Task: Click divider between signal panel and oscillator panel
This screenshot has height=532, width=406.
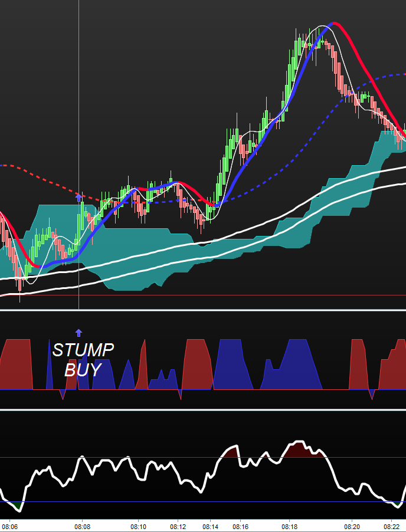Action: click(x=203, y=409)
